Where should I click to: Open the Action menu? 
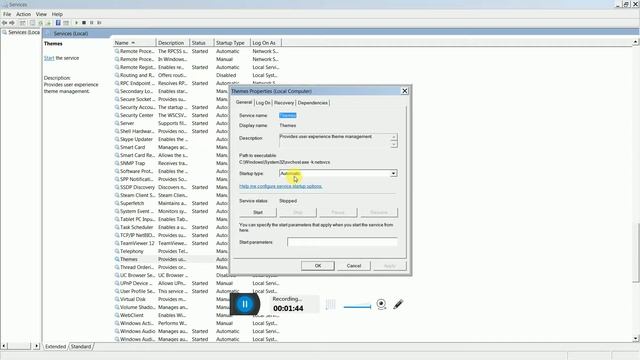pyautogui.click(x=23, y=14)
